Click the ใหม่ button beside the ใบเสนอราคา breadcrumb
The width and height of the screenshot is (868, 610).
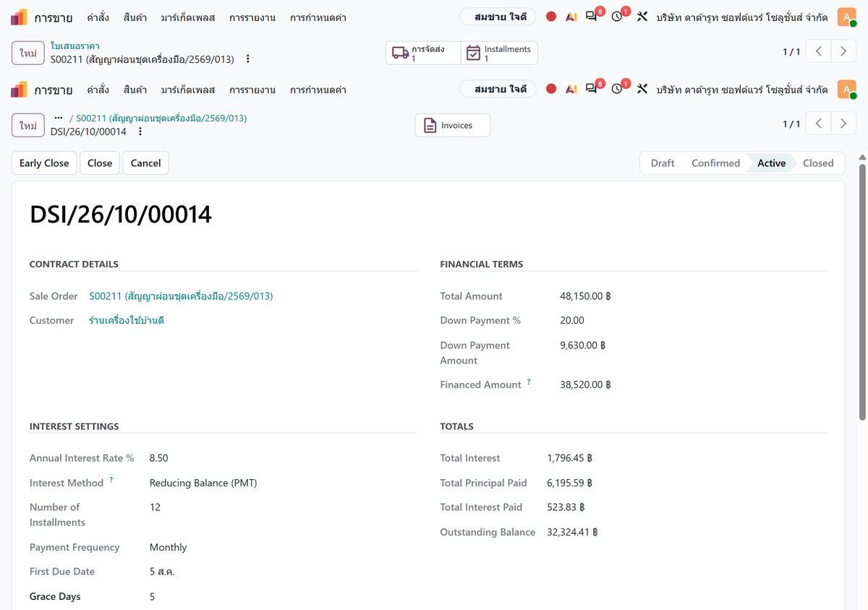pyautogui.click(x=28, y=53)
